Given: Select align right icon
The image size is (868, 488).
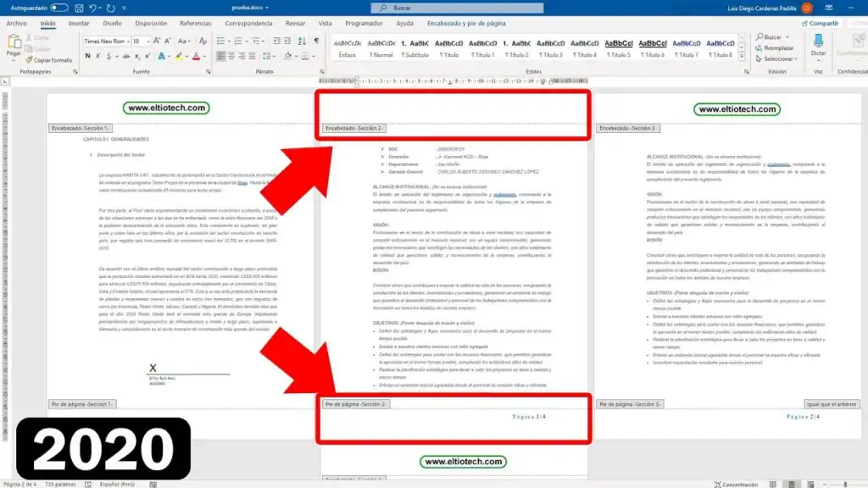Looking at the screenshot, I should pyautogui.click(x=242, y=56).
